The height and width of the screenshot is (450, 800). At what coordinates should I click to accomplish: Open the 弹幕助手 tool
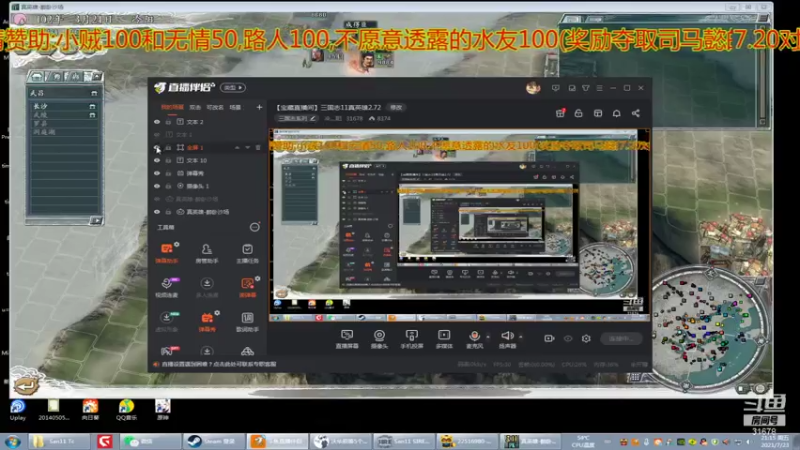pyautogui.click(x=166, y=253)
